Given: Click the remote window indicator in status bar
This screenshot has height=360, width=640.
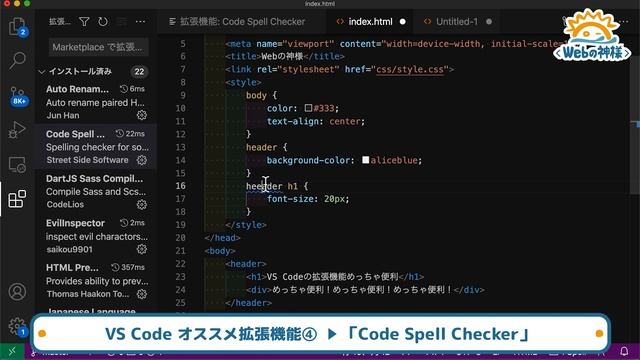Looking at the screenshot, I should click(x=12, y=351).
